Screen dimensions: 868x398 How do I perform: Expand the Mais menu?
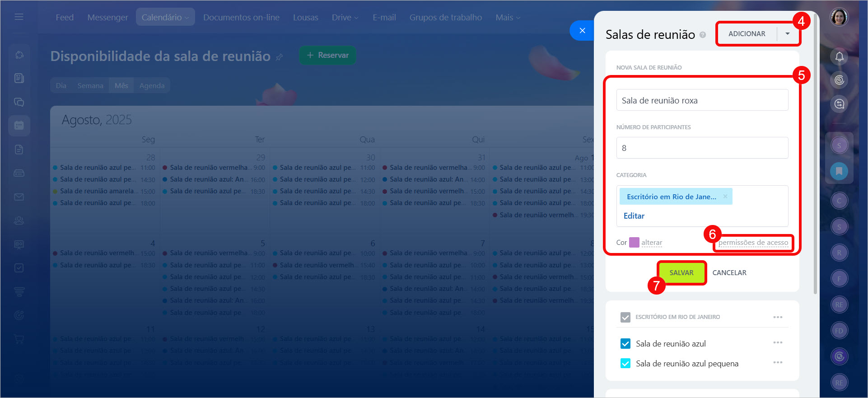tap(508, 17)
